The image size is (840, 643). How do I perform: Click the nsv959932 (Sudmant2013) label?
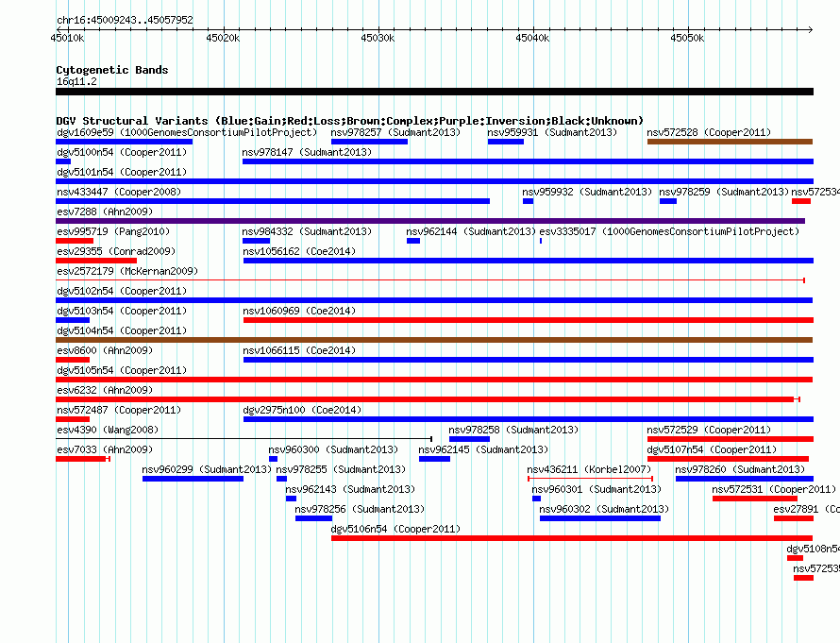tap(587, 192)
